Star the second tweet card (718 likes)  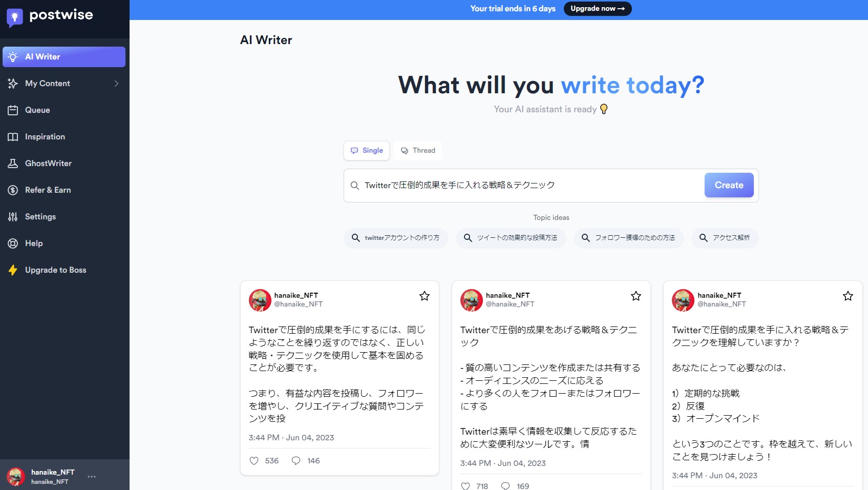point(636,296)
